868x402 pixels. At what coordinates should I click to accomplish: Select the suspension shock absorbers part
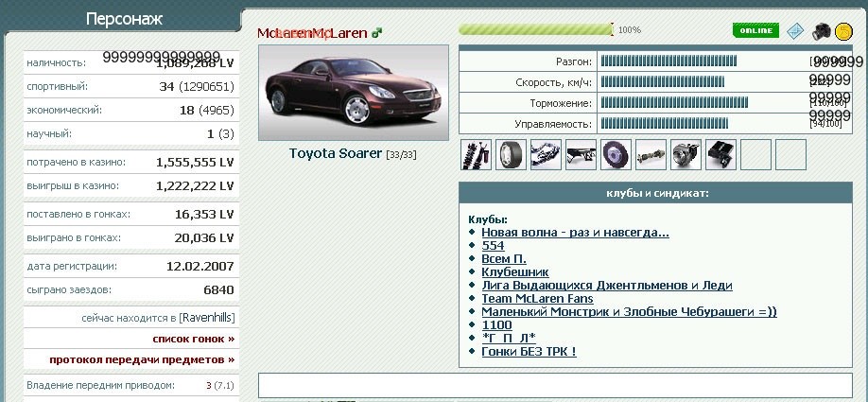tap(476, 154)
